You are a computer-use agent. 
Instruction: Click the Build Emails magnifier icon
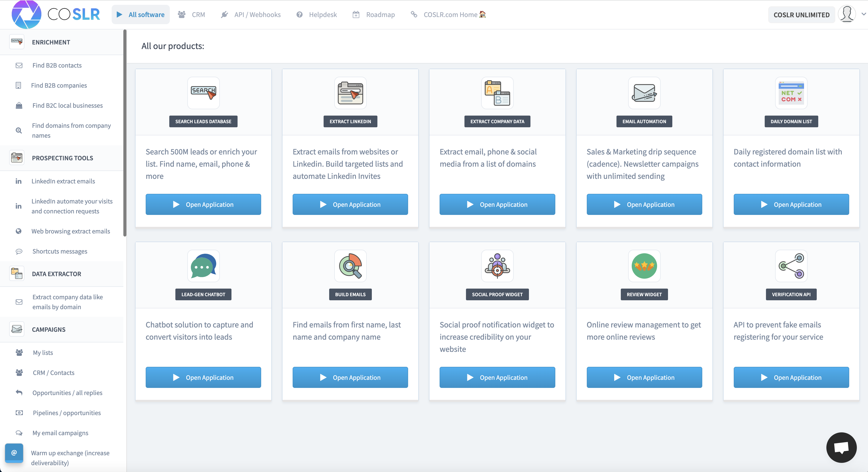coord(350,266)
